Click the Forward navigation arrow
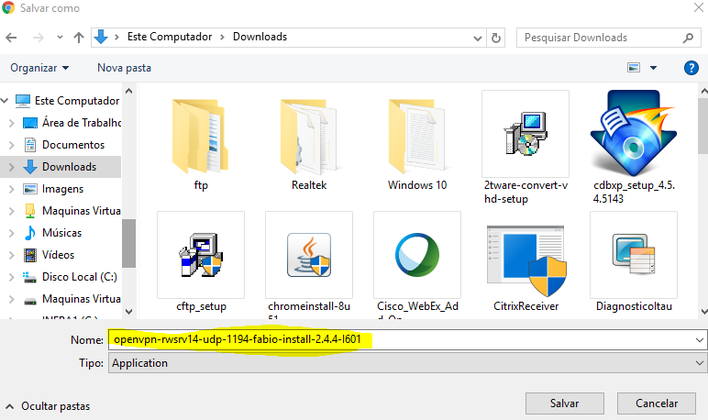 [38, 37]
